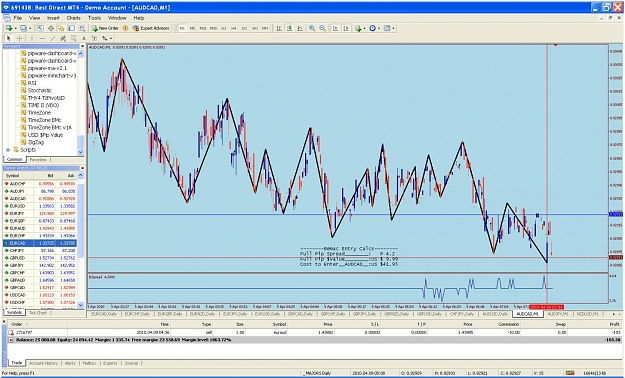Select the Fibonacci Retracement tool
Image resolution: width=625 pixels, height=378 pixels.
coord(73,39)
